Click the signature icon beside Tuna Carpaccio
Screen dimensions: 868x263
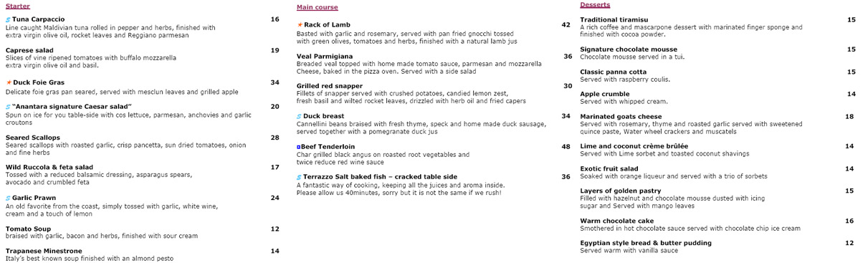(x=8, y=19)
